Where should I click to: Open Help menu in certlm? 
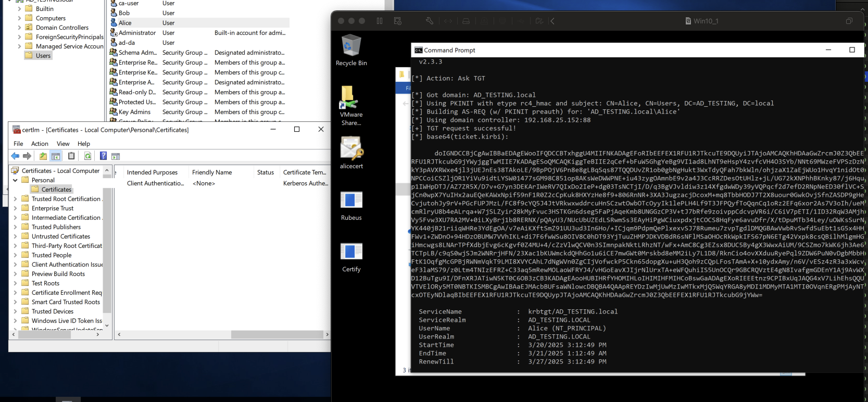point(84,144)
